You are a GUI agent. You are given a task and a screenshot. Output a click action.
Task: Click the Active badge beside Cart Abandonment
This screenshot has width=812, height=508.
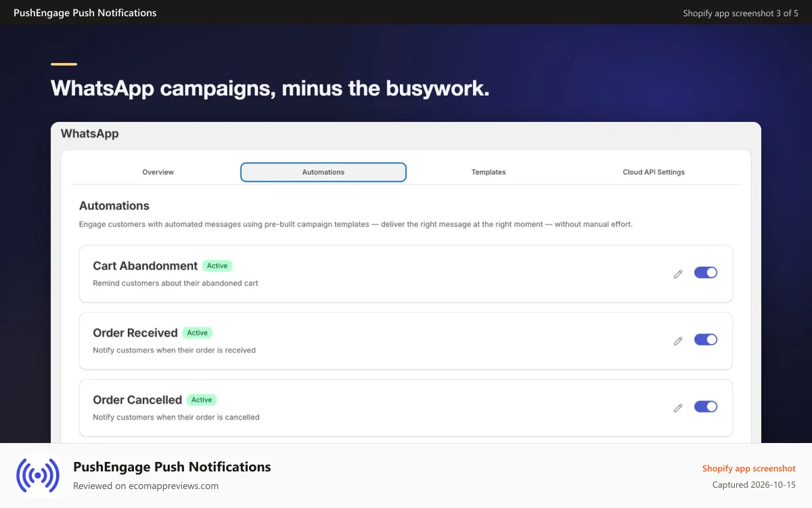click(x=217, y=266)
